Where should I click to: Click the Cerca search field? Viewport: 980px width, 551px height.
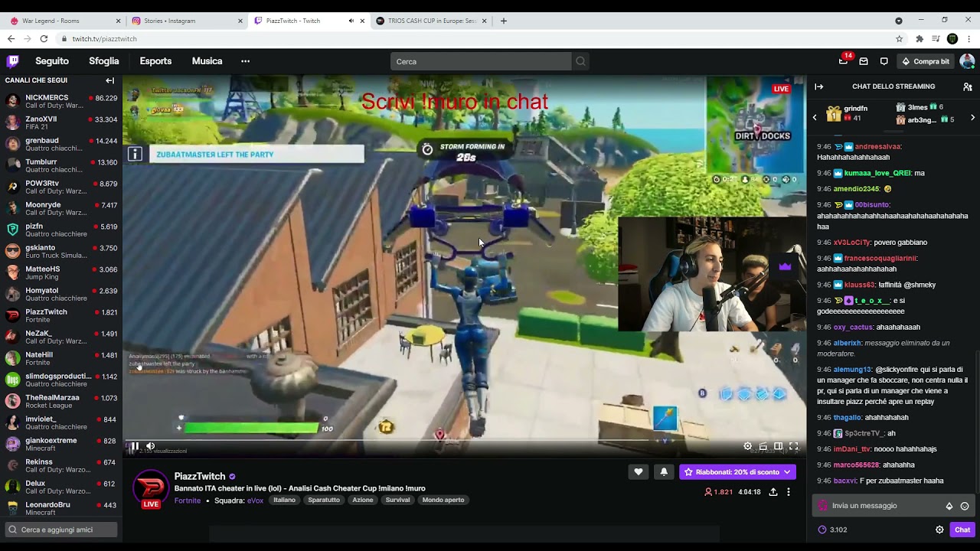[x=481, y=61]
